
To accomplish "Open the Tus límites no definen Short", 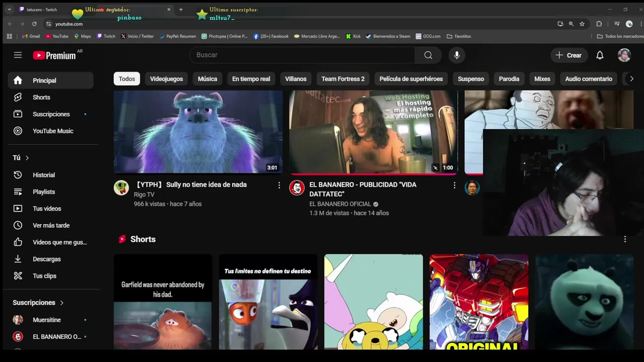I will click(x=268, y=302).
